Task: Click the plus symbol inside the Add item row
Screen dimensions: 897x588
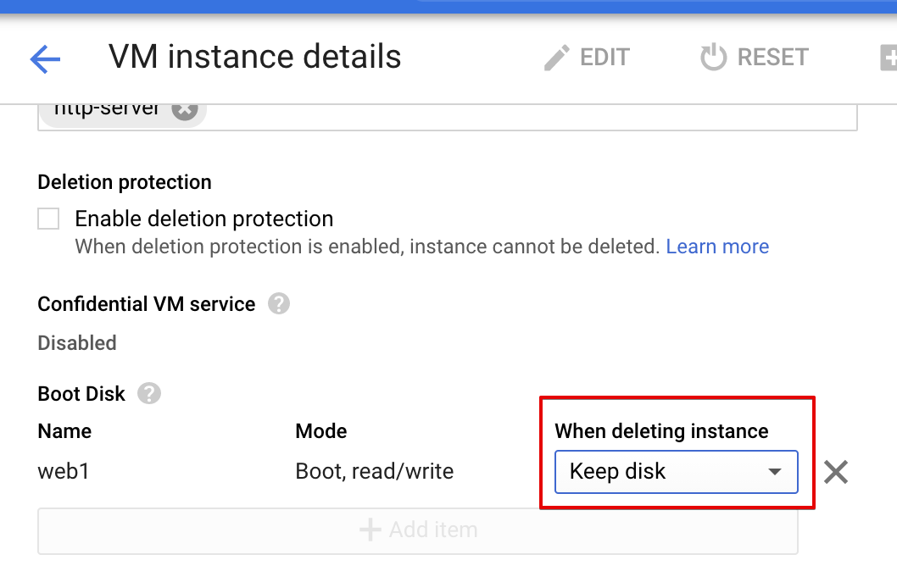Action: pyautogui.click(x=370, y=530)
